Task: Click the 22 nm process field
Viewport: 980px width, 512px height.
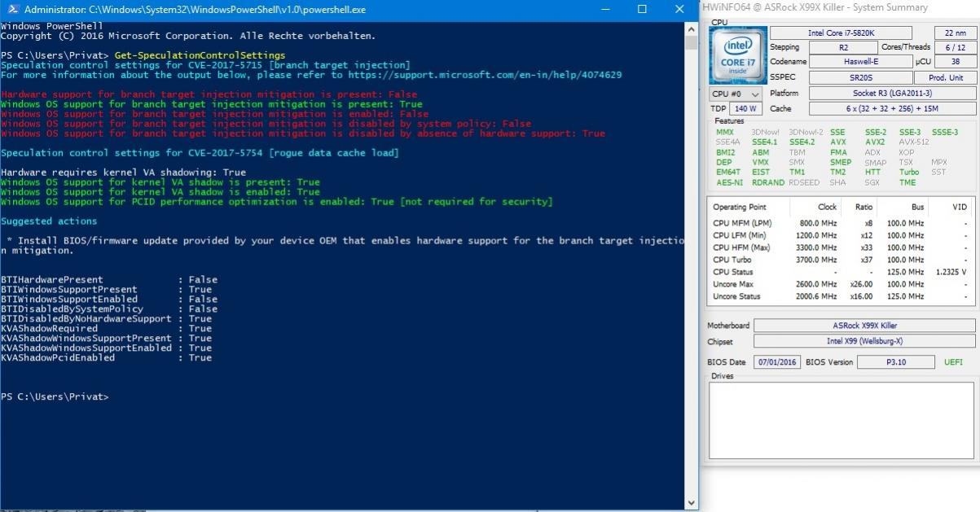Action: point(955,33)
